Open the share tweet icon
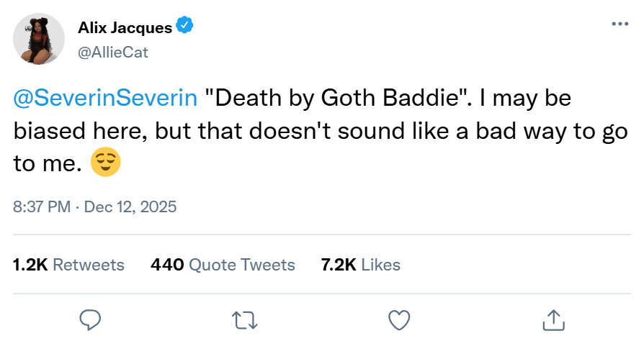Viewport: 644px width, 359px height. [553, 319]
